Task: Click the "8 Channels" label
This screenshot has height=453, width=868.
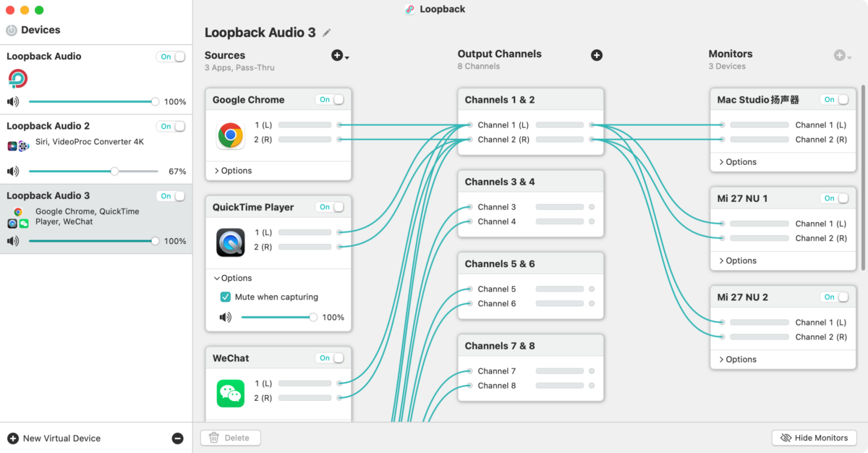Action: (479, 67)
